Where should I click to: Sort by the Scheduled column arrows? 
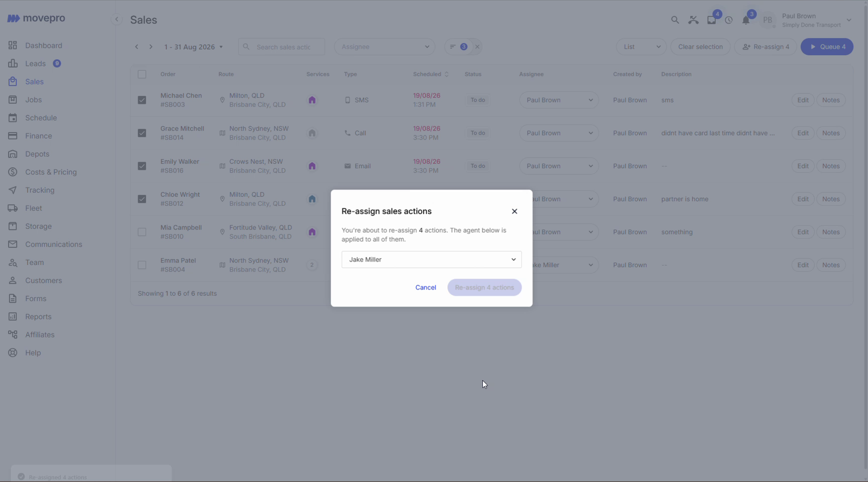coord(447,74)
